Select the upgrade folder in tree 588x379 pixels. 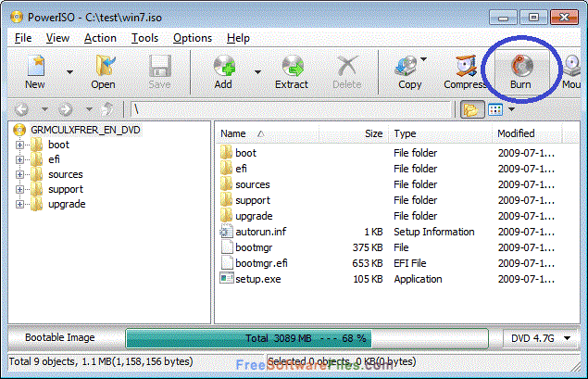point(67,205)
